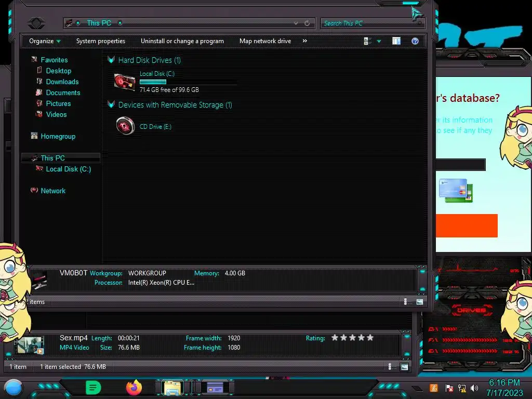Viewport: 532px width, 399px height.
Task: Click the orange button in browser window
Action: point(467,225)
